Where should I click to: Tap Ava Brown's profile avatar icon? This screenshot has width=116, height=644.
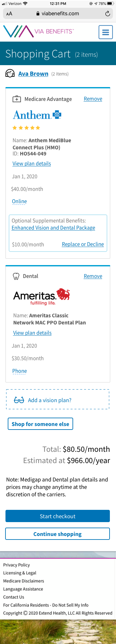[10, 74]
